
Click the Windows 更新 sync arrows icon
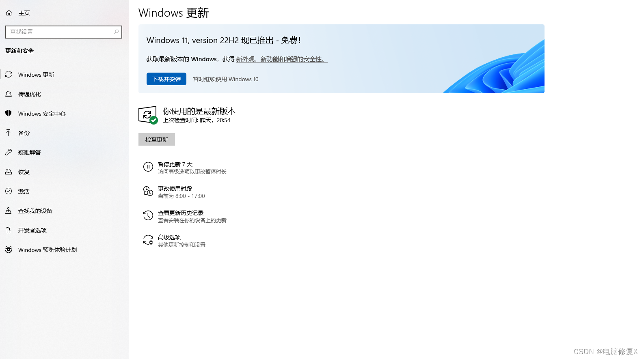click(9, 75)
